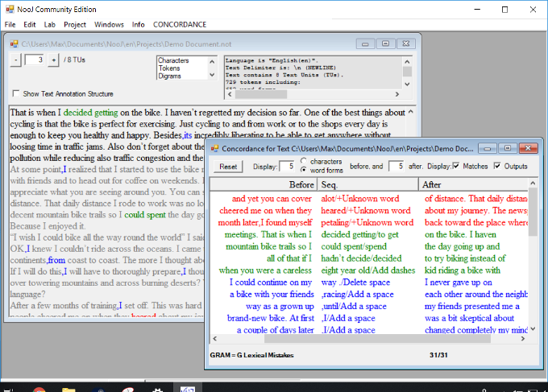The image size is (548, 392).
Task: Open File Explorer from the taskbar
Action: tap(68, 390)
